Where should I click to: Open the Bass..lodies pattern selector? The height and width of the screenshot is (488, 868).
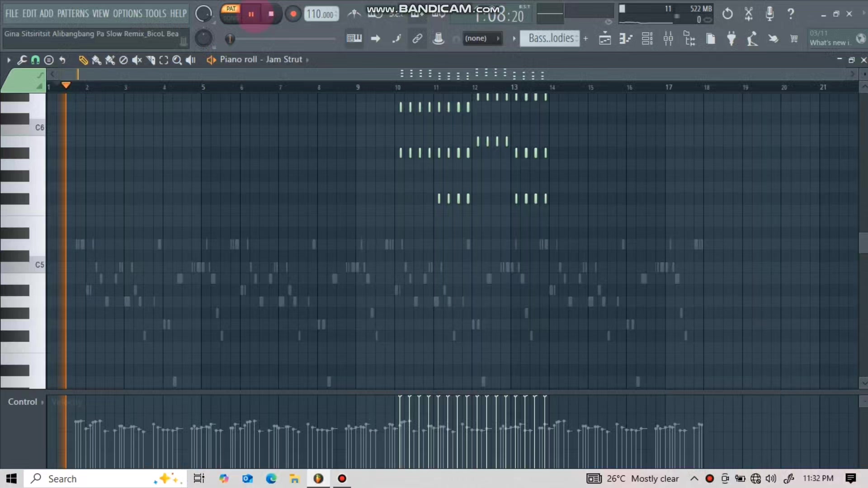click(550, 38)
